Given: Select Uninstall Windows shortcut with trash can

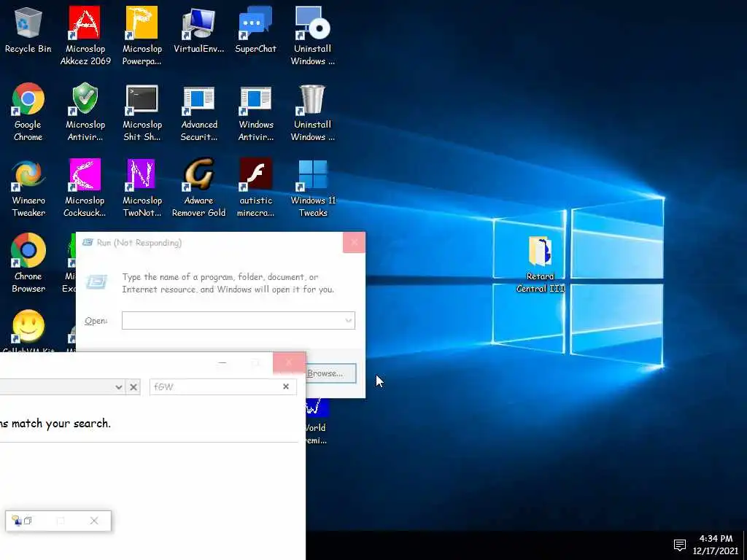Looking at the screenshot, I should [312, 112].
